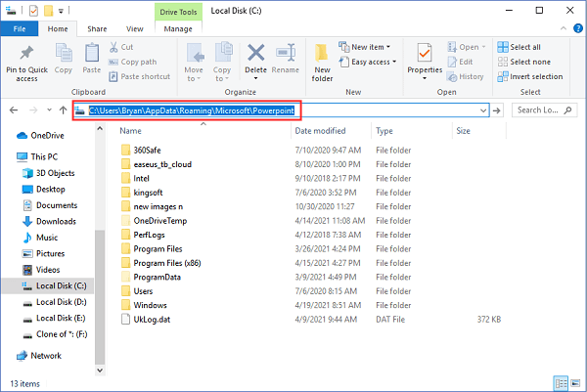Click the Paste icon in Clipboard group
Viewport: 587px width, 392px height.
92,59
